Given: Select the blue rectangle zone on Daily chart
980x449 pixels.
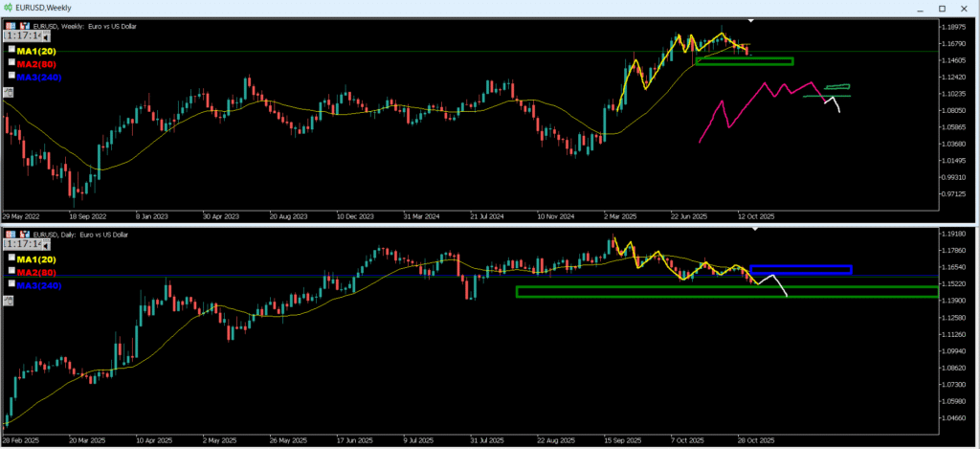Looking at the screenshot, I should pyautogui.click(x=800, y=270).
